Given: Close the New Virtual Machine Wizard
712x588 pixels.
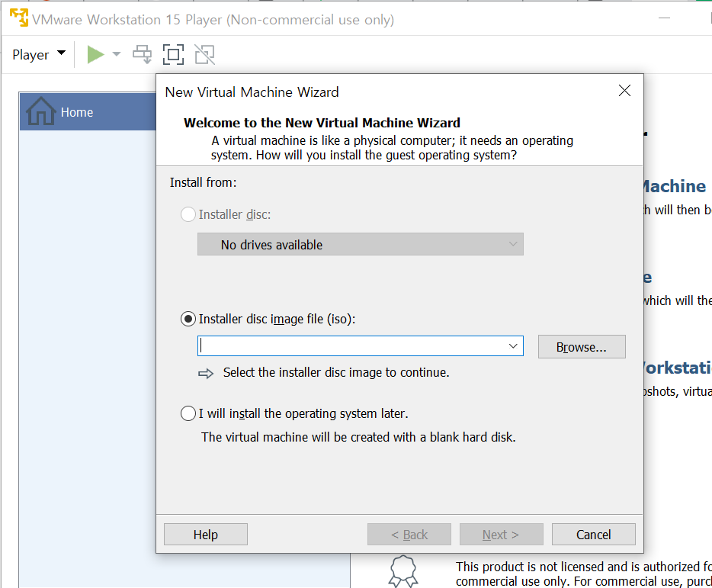Looking at the screenshot, I should point(625,91).
